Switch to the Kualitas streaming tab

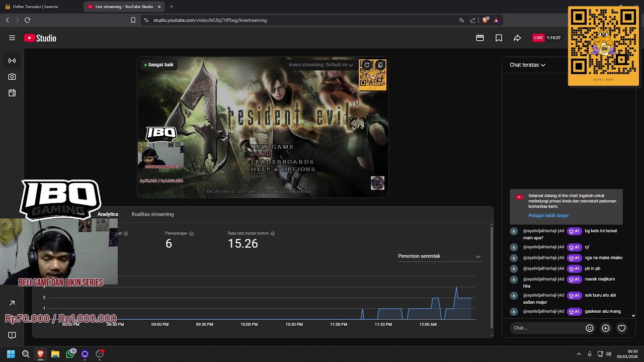click(x=152, y=214)
